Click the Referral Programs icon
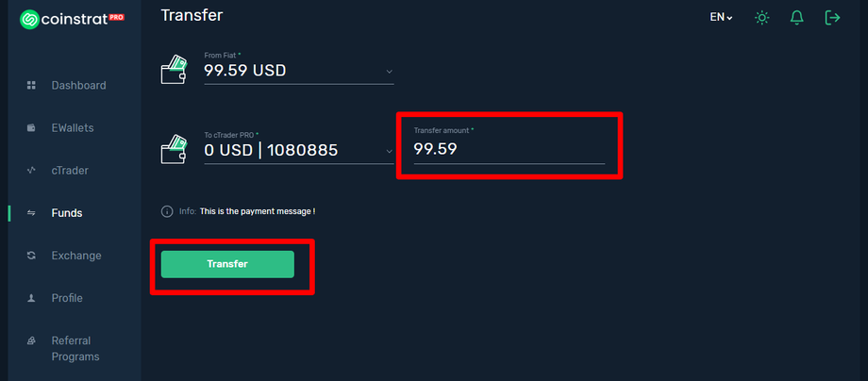The image size is (868, 381). 31,340
